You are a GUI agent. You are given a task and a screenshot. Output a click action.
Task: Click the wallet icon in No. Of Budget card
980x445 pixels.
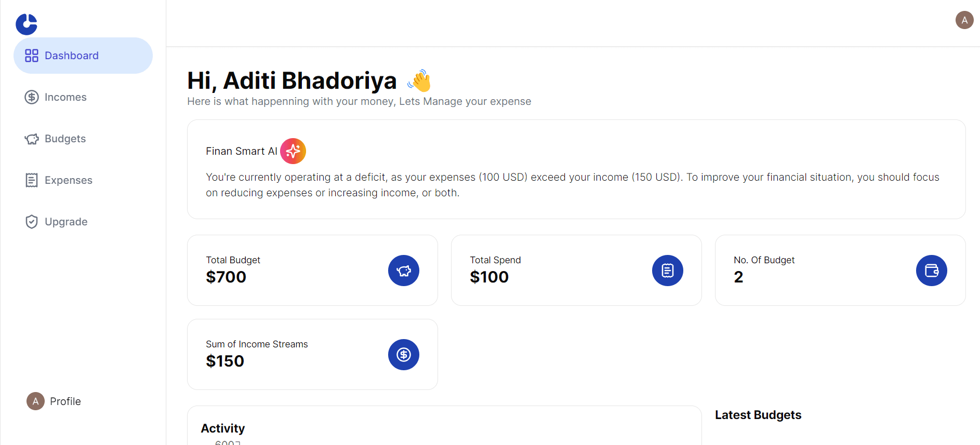[x=932, y=271]
